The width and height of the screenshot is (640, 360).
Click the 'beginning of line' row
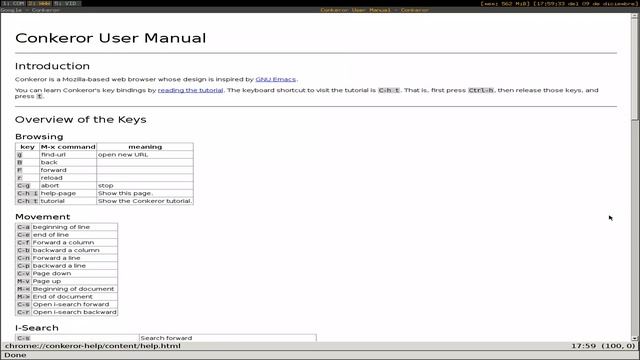(67, 227)
